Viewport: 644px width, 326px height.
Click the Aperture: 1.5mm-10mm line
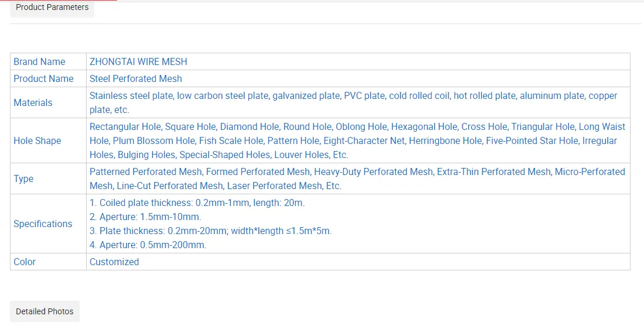point(145,217)
